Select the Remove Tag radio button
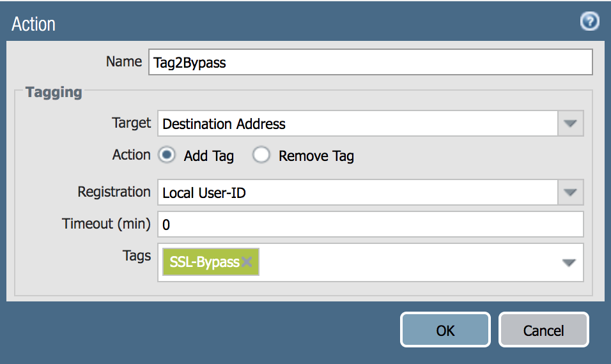This screenshot has height=364, width=611. click(261, 155)
